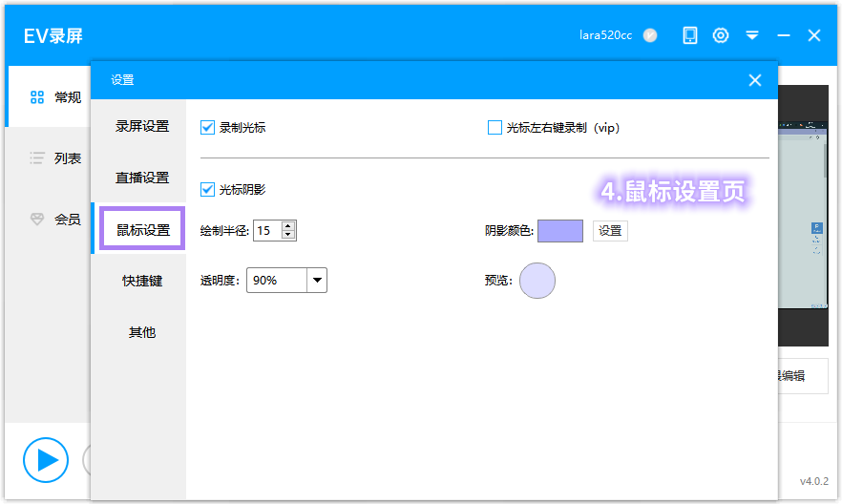842x504 pixels.
Task: Open settings via the gear icon
Action: click(x=721, y=35)
